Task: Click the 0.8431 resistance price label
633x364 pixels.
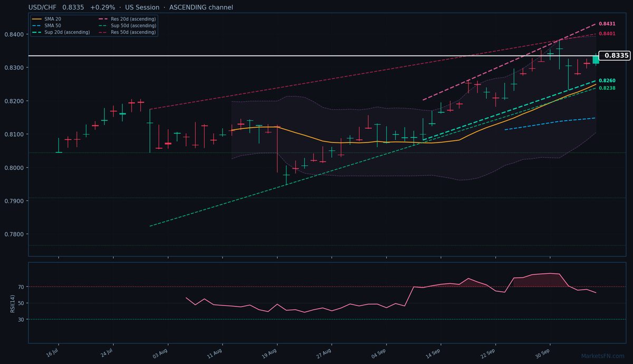Action: click(607, 24)
